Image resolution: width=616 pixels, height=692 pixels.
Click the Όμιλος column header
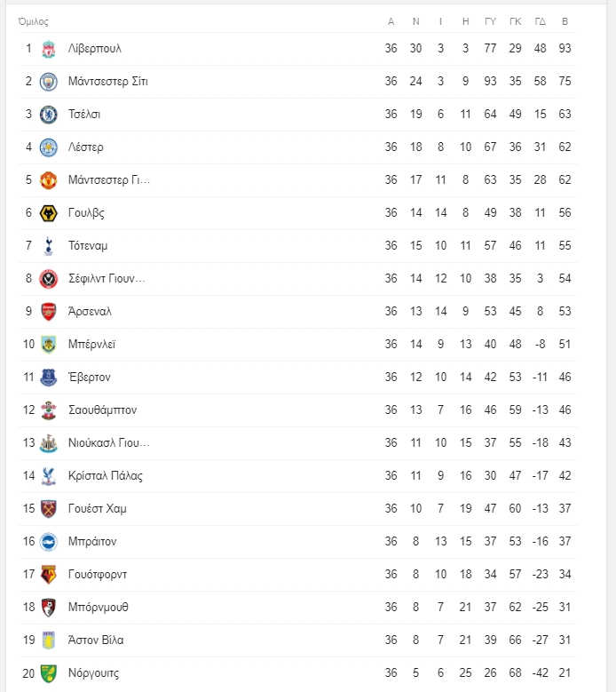click(34, 21)
